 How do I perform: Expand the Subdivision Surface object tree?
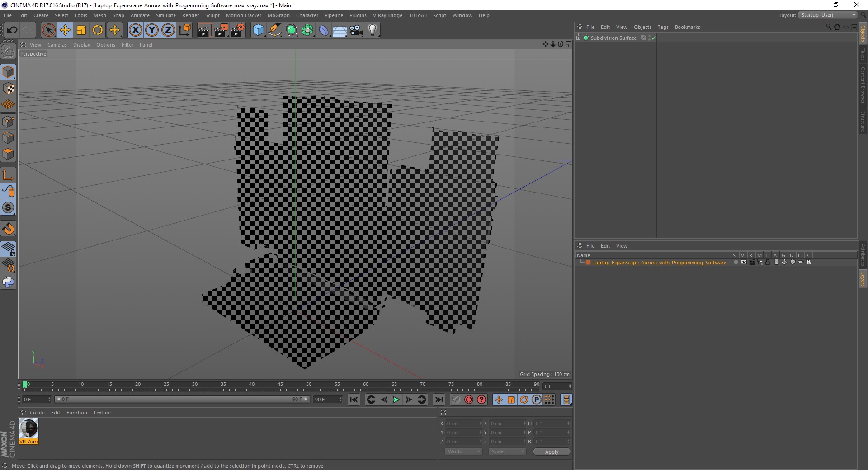point(579,38)
